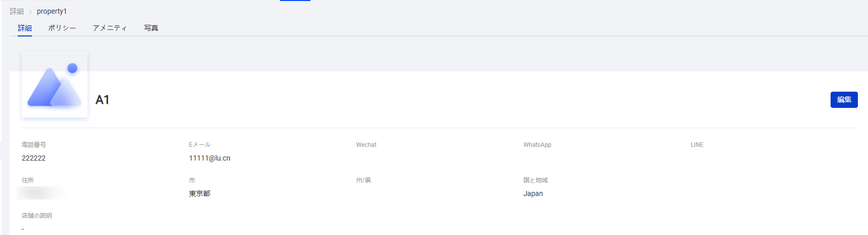Screen dimensions: 868x235
Task: Click the property image placeholder thumbnail
Action: [x=55, y=85]
